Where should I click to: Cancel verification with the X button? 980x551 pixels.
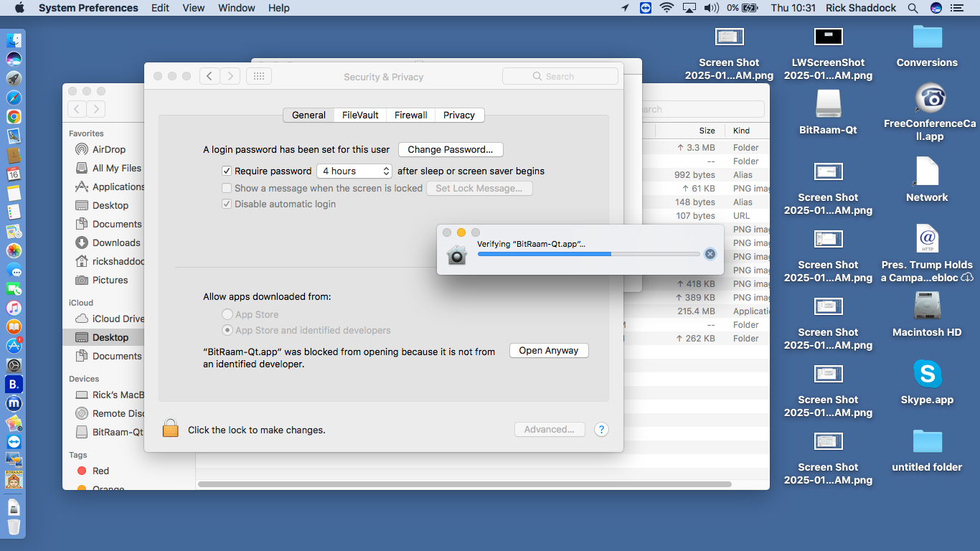(x=710, y=253)
